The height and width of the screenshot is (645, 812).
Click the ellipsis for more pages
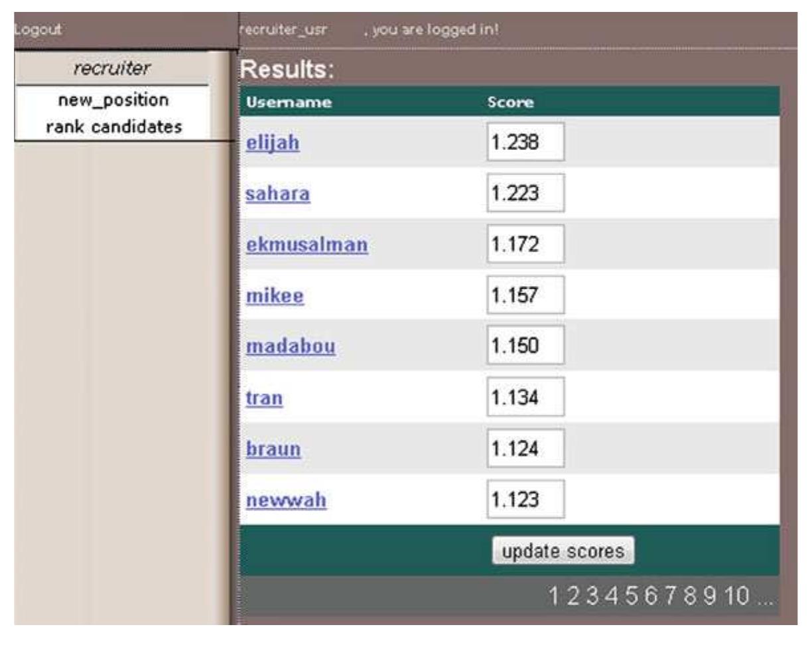pos(764,597)
